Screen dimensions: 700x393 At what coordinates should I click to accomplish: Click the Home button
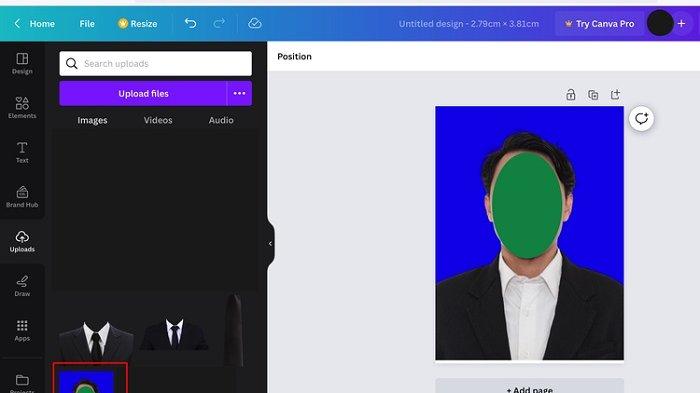coord(42,24)
